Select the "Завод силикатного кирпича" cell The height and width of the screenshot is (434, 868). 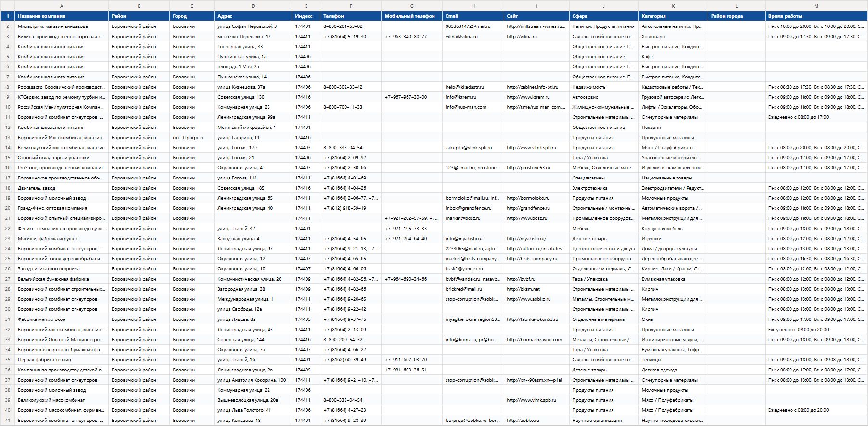pos(62,269)
